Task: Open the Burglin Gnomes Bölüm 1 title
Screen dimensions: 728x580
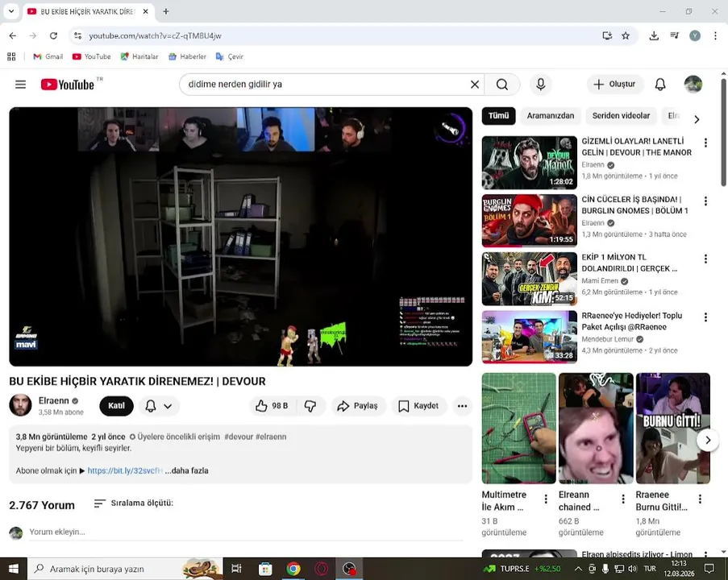Action: tap(634, 205)
